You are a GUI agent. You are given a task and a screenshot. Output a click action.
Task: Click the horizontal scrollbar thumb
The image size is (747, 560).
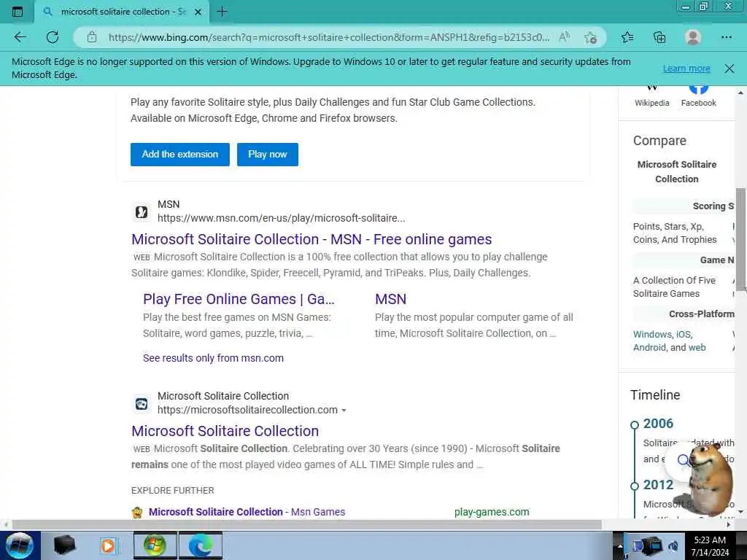[x=307, y=525]
